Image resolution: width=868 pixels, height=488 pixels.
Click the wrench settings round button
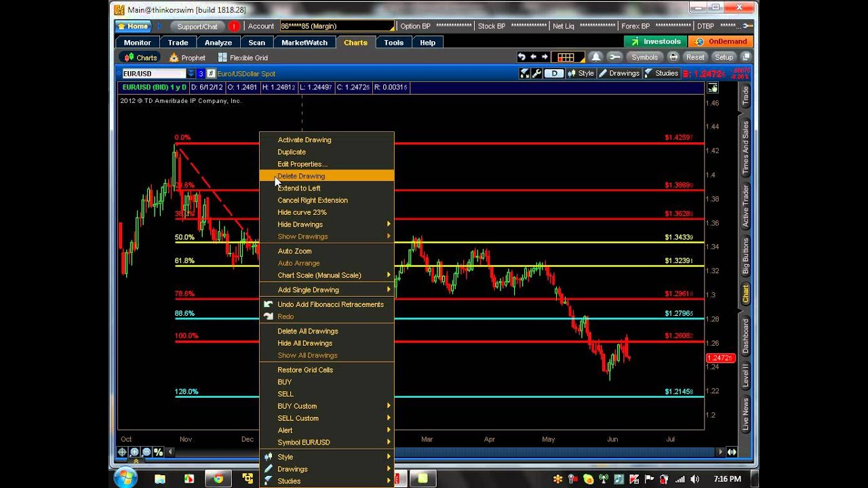pyautogui.click(x=614, y=58)
